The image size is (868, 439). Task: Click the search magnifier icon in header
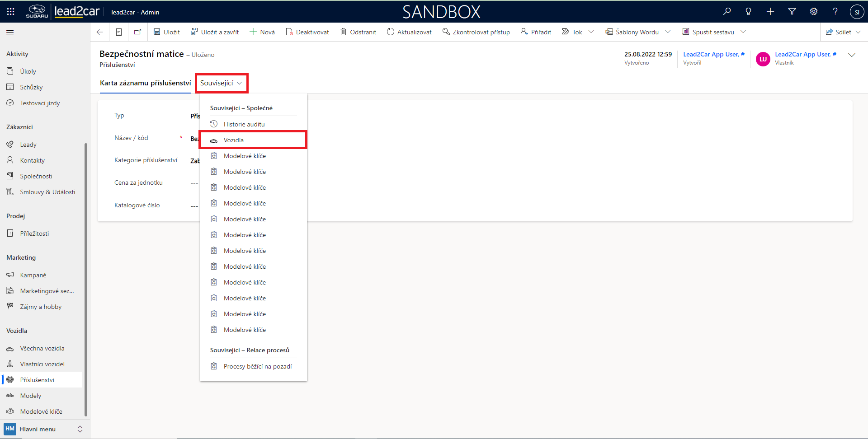point(727,12)
